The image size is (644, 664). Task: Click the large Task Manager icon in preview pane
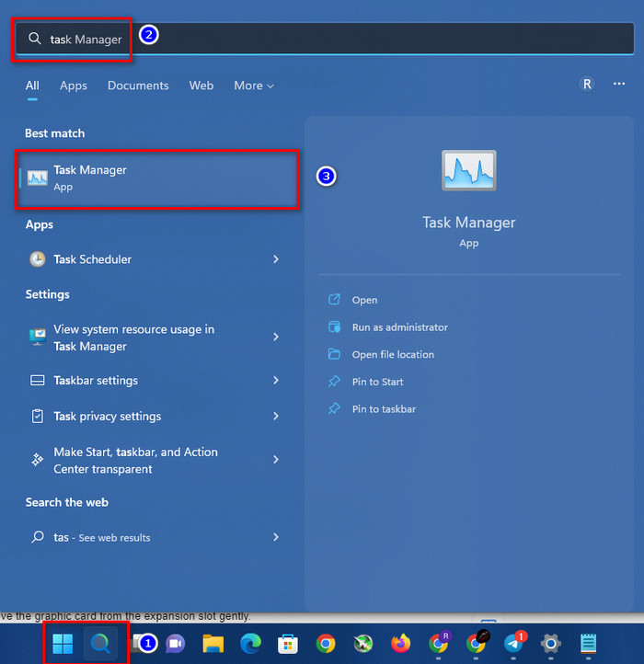[x=468, y=170]
